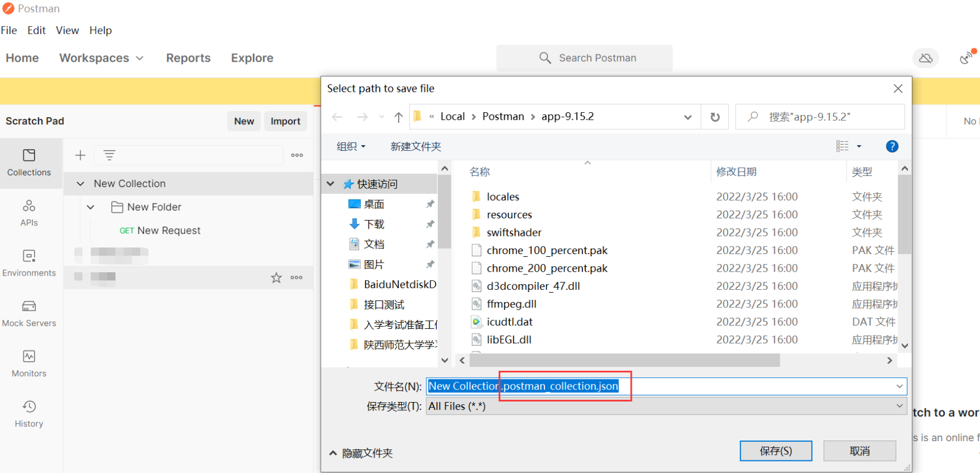Select the 下载 quick access item
This screenshot has width=980, height=473.
373,224
